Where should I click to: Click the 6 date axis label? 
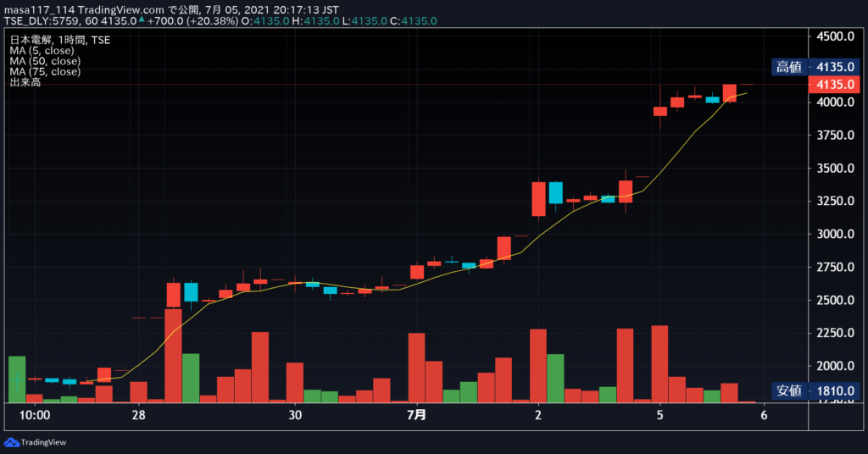[x=764, y=415]
